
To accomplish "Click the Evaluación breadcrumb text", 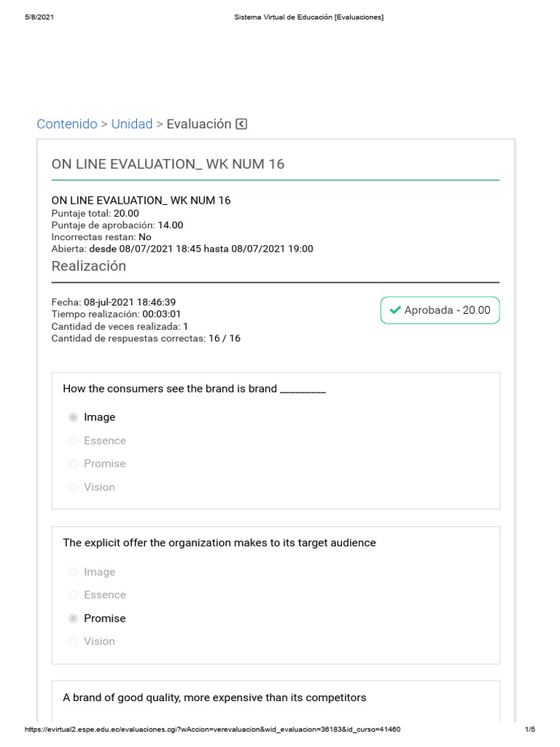I will 198,124.
